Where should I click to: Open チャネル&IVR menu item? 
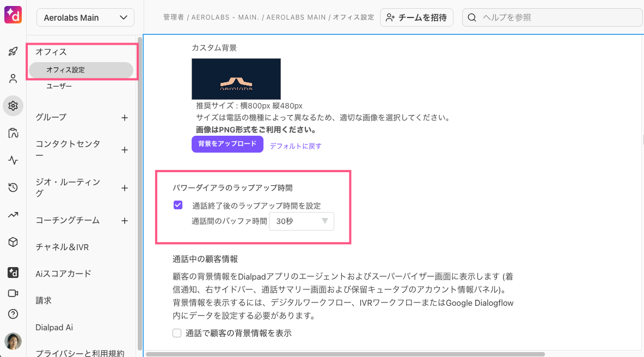coord(62,247)
